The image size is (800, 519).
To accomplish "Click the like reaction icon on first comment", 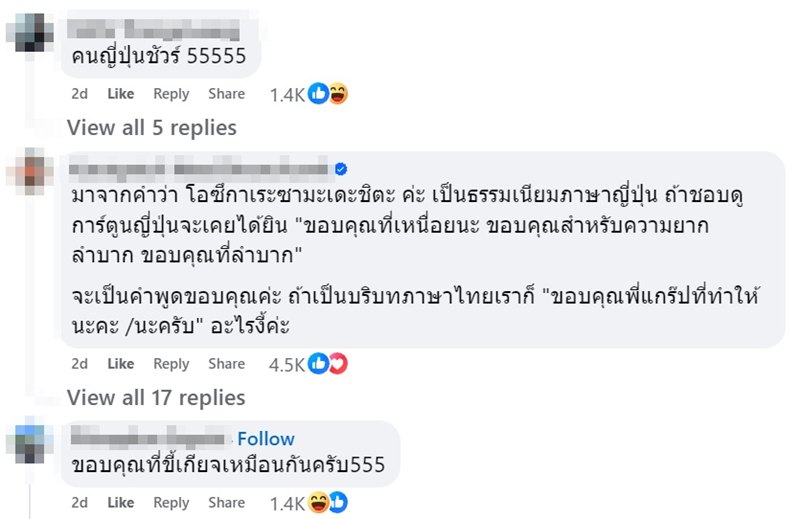I will (x=319, y=94).
